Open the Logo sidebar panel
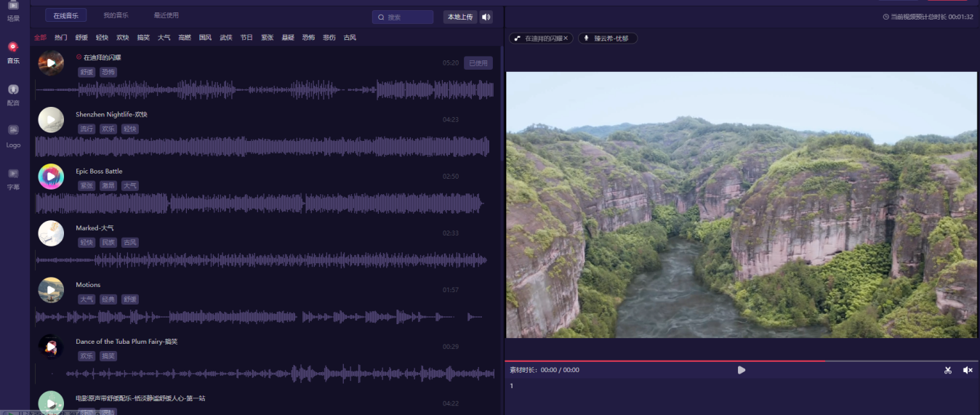This screenshot has width=980, height=415. (13, 136)
